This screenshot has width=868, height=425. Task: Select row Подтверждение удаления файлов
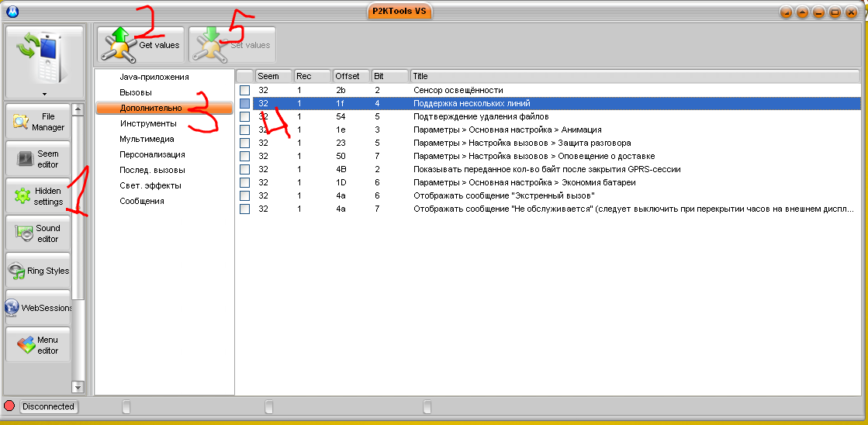556,116
